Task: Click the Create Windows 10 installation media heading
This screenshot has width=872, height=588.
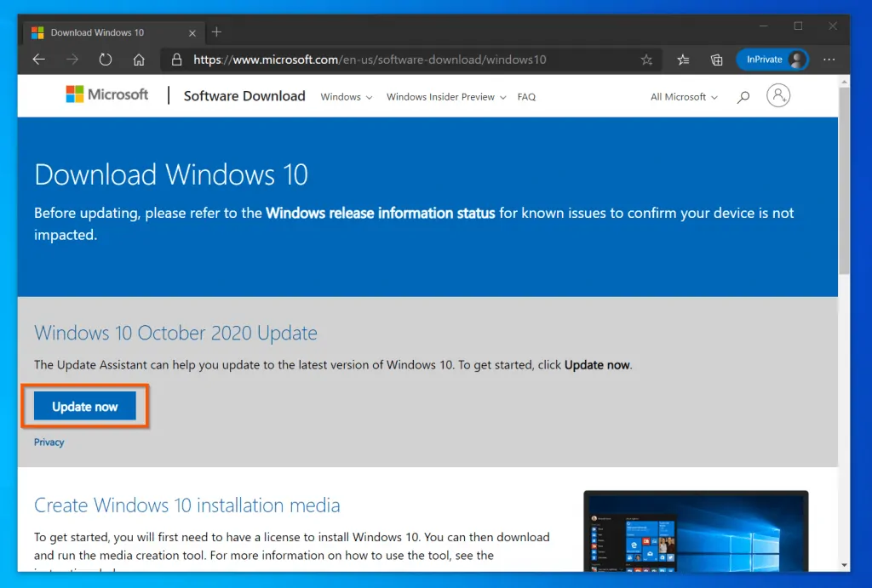Action: [186, 505]
